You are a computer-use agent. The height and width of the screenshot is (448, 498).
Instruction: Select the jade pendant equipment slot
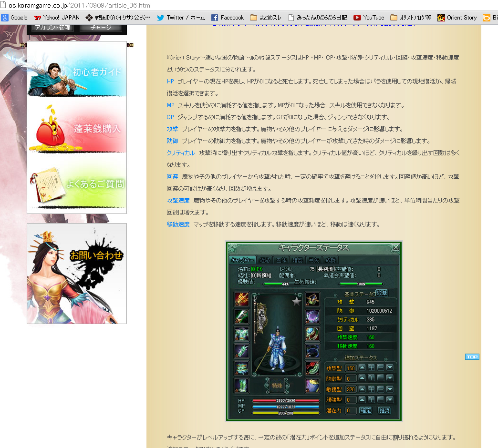[x=312, y=368]
